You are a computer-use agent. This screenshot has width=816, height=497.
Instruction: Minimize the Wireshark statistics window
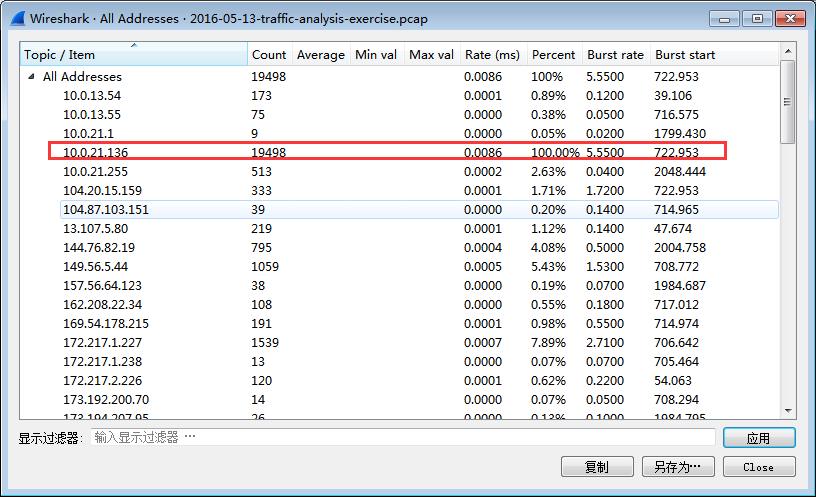[x=724, y=19]
